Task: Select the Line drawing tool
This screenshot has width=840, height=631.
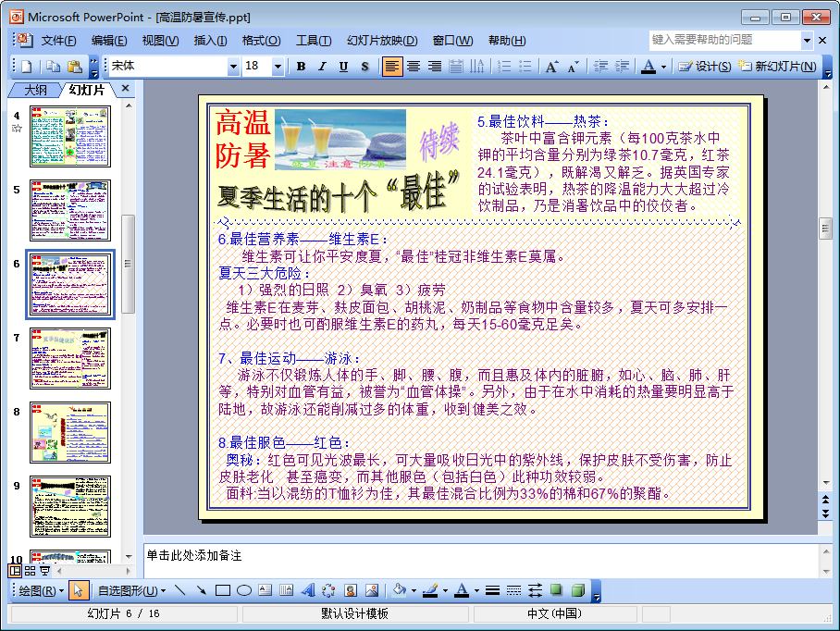Action: (x=180, y=590)
